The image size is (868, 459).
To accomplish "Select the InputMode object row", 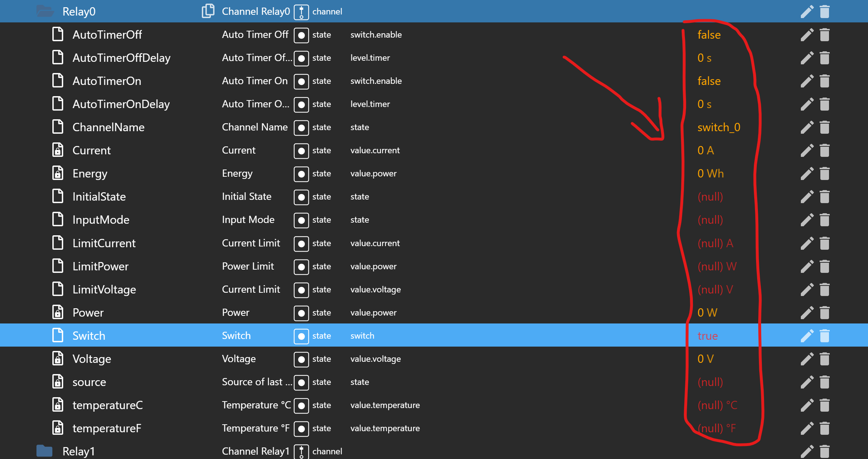I will click(101, 220).
